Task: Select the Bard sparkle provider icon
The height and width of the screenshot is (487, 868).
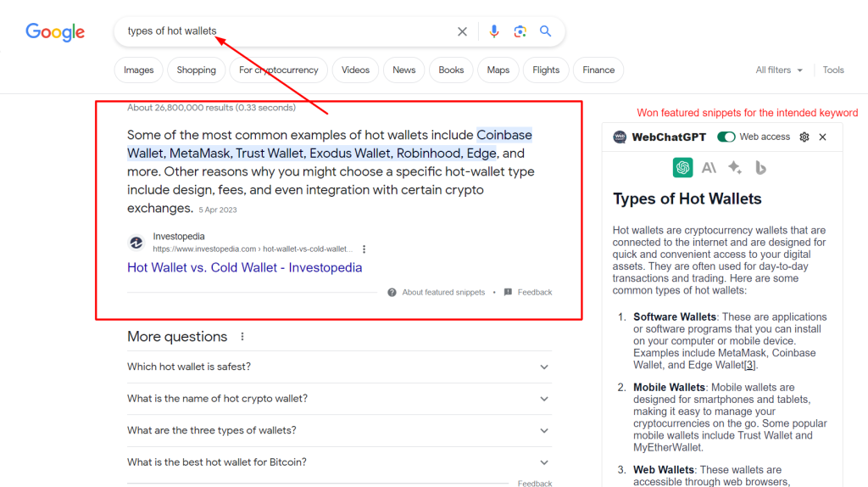Action: (x=735, y=167)
